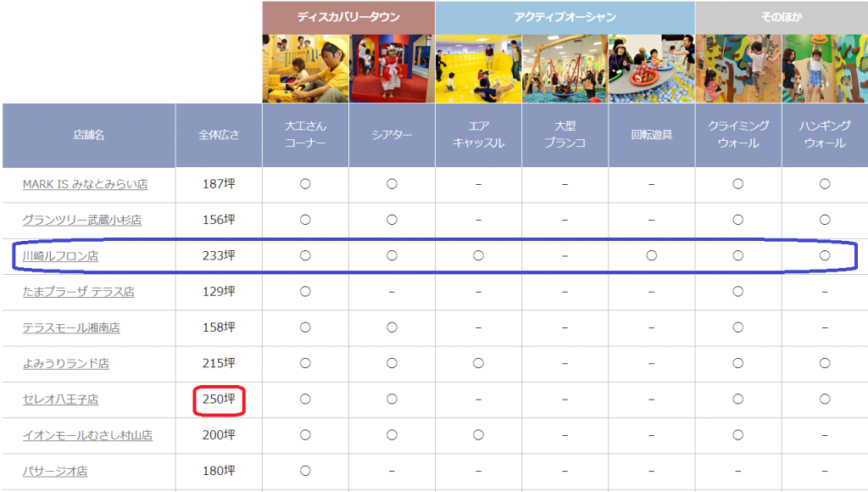Click the シアター column header
This screenshot has height=492, width=868.
click(392, 135)
